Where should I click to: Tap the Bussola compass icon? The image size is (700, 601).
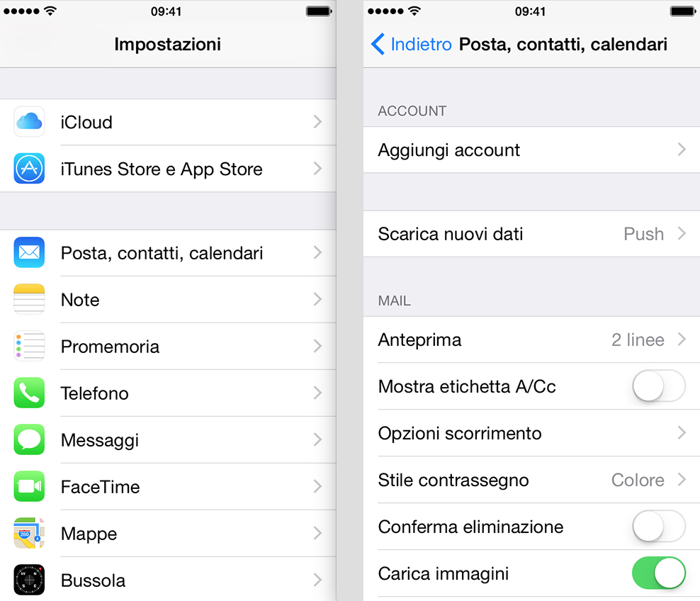[29, 580]
